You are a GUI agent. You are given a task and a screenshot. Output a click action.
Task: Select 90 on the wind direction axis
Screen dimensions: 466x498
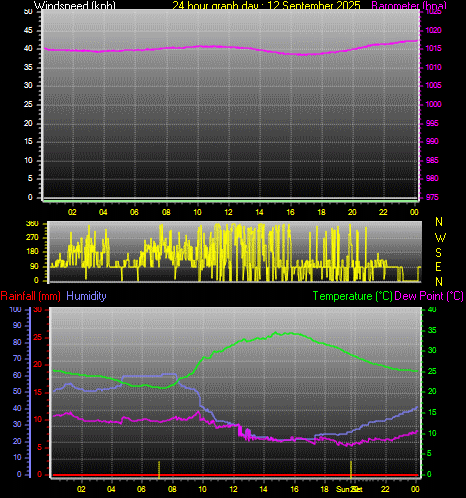(34, 266)
